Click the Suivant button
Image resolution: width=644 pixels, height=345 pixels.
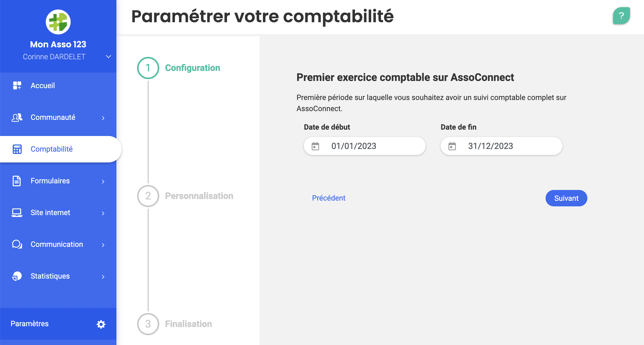566,198
